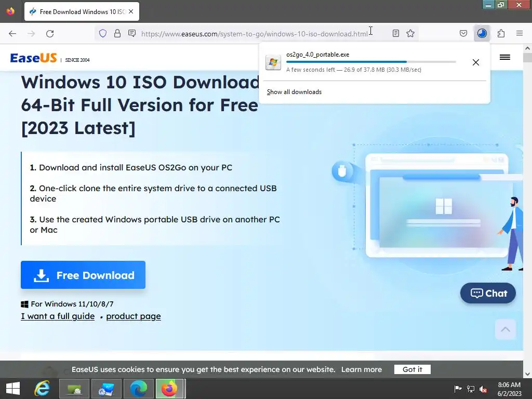The image size is (532, 399).
Task: Open the Windows Start menu
Action: pyautogui.click(x=13, y=389)
